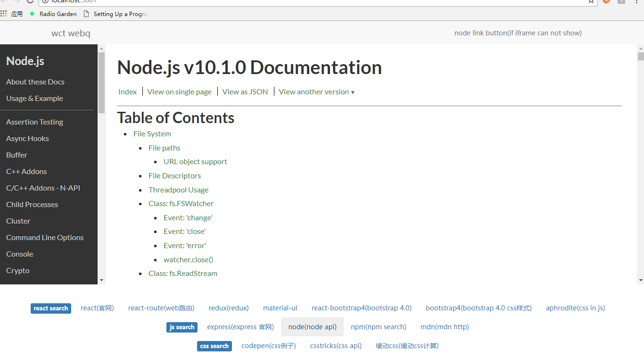Click the css search label badge
The image size is (644, 358).
(215, 346)
